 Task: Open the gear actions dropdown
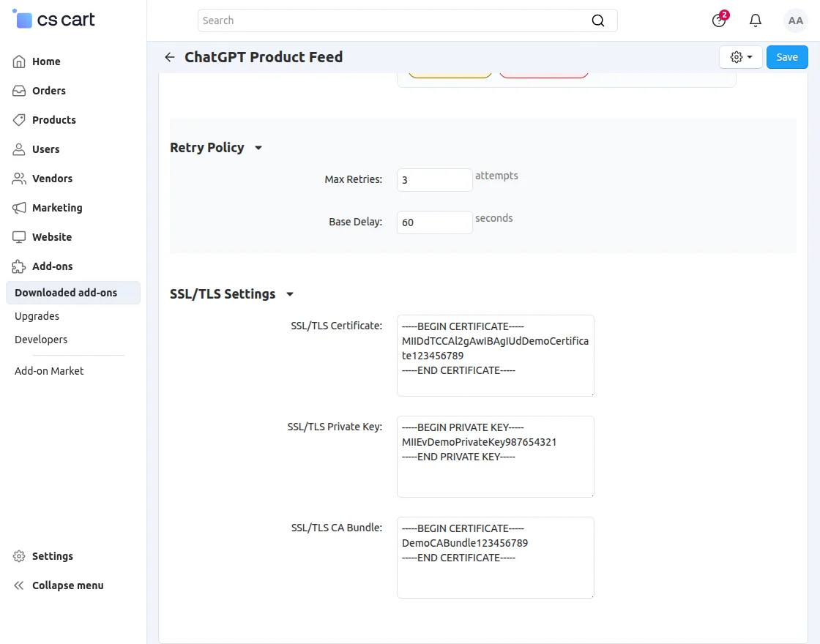(740, 57)
